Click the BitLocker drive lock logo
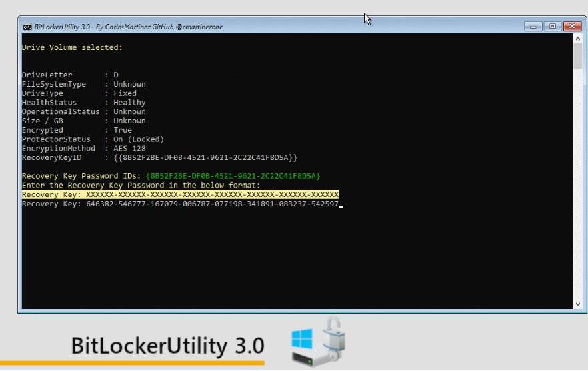588x371 pixels. [319, 342]
